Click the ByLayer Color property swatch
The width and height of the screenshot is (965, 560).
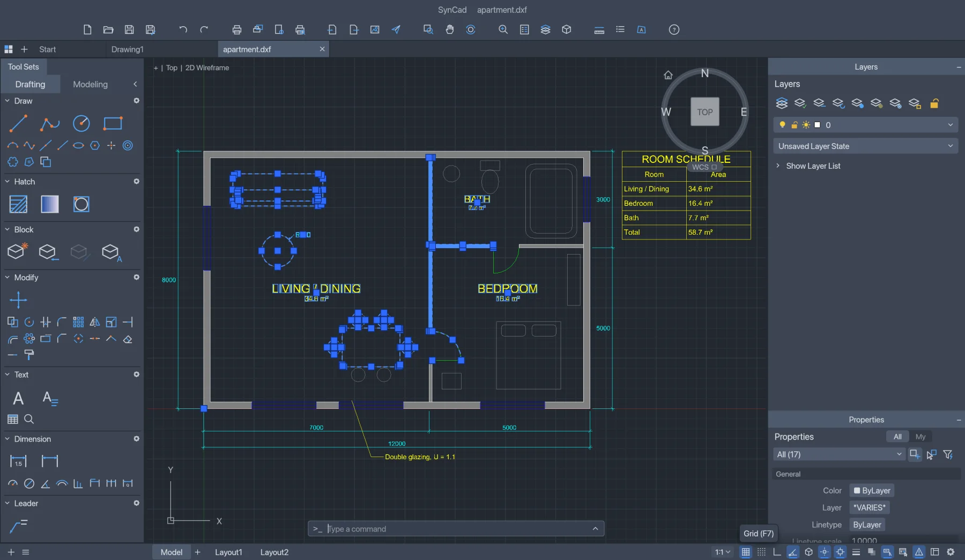point(872,491)
